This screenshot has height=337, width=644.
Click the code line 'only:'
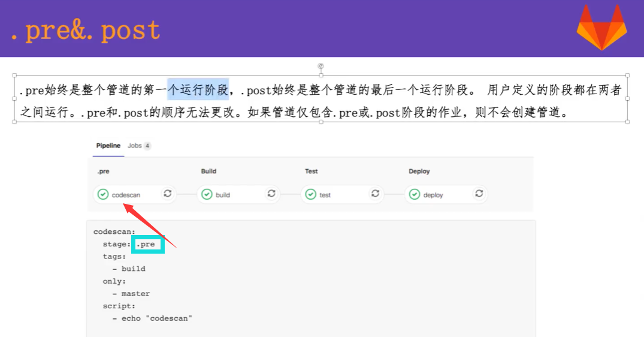point(114,281)
